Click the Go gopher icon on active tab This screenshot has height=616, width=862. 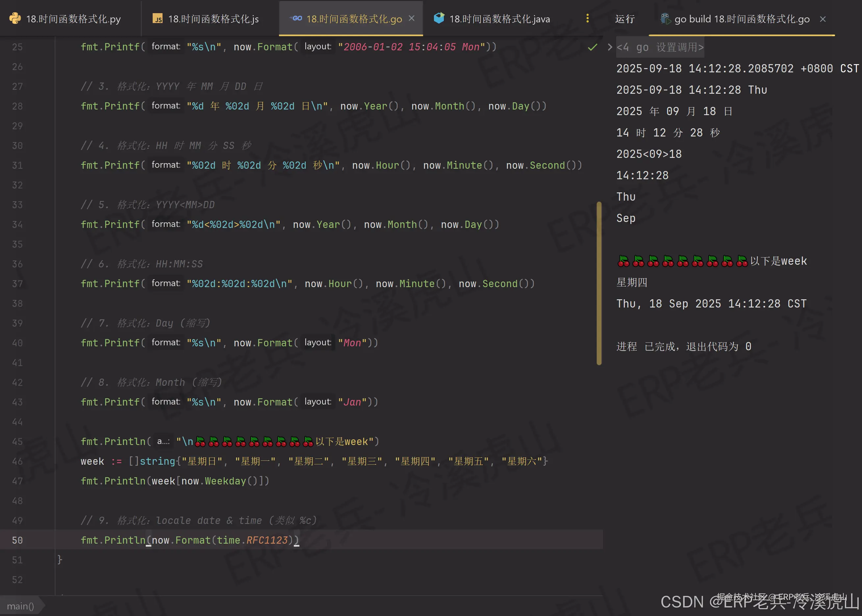click(296, 18)
